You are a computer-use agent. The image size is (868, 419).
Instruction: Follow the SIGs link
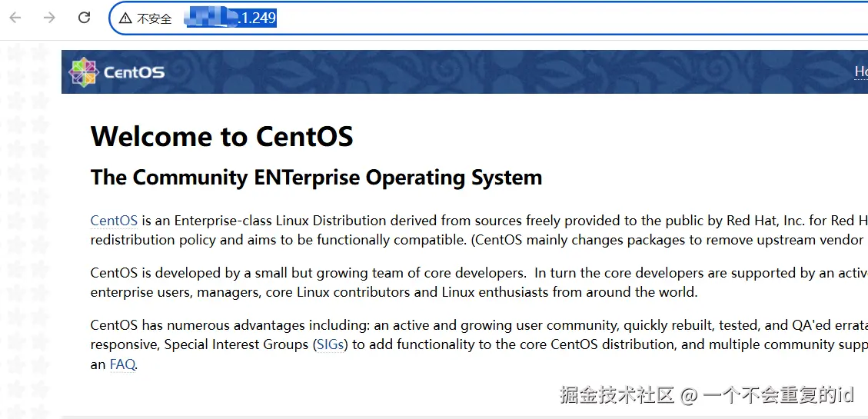point(331,345)
